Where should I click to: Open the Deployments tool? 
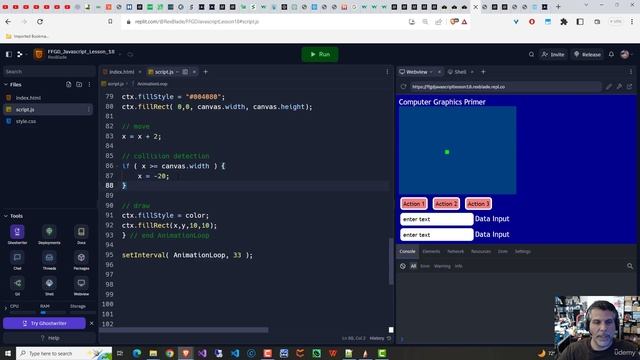[49, 234]
